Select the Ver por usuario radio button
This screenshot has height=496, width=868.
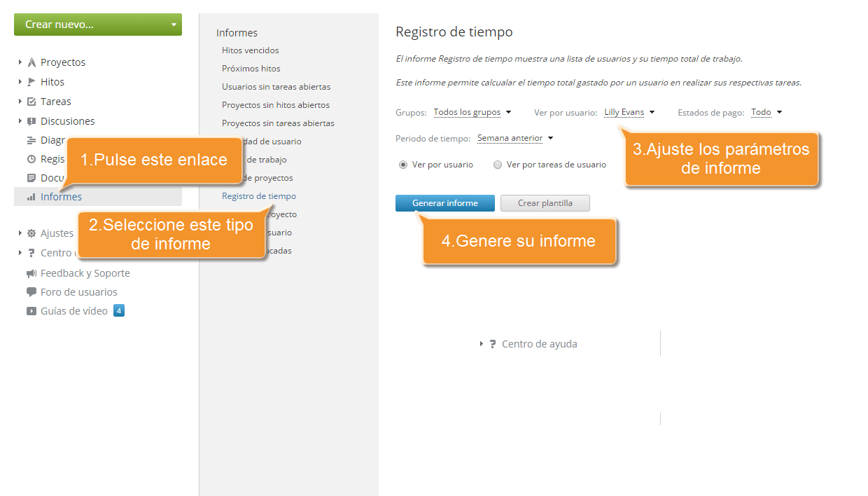pos(402,165)
